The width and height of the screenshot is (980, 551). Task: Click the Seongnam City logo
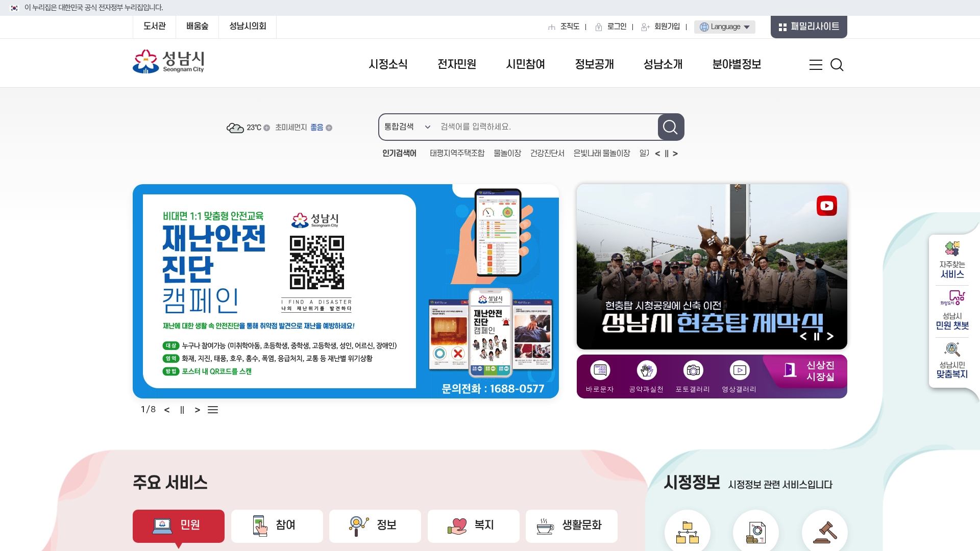click(x=168, y=62)
